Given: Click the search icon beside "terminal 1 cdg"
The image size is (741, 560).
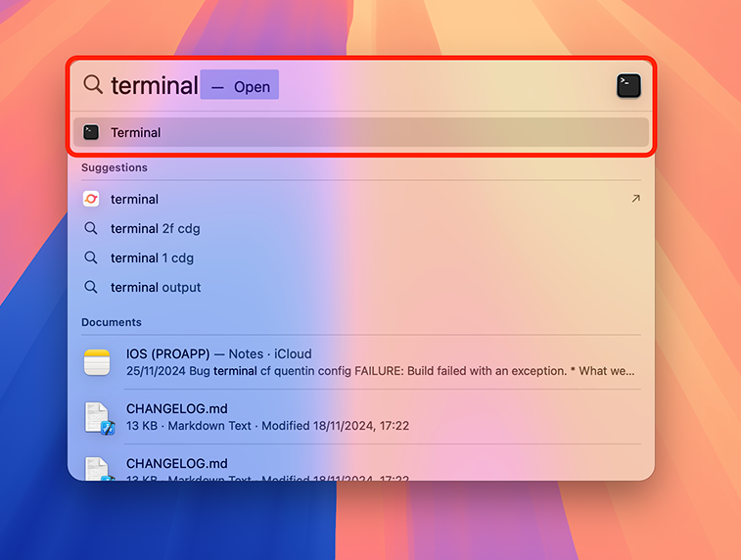Looking at the screenshot, I should tap(91, 257).
